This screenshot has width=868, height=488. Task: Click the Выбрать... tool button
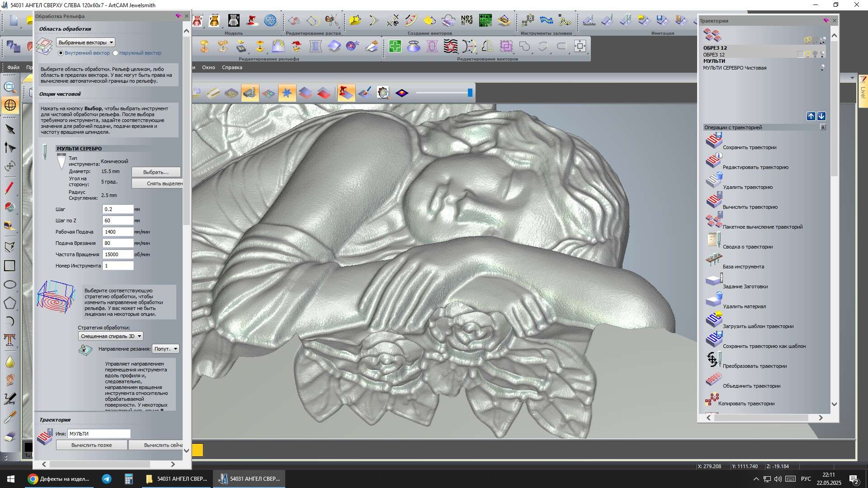156,172
